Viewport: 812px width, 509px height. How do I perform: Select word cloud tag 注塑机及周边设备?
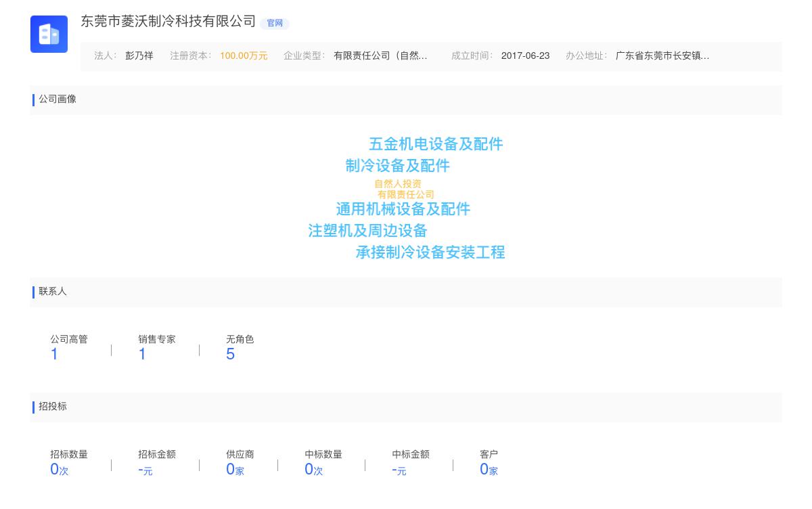pyautogui.click(x=368, y=231)
